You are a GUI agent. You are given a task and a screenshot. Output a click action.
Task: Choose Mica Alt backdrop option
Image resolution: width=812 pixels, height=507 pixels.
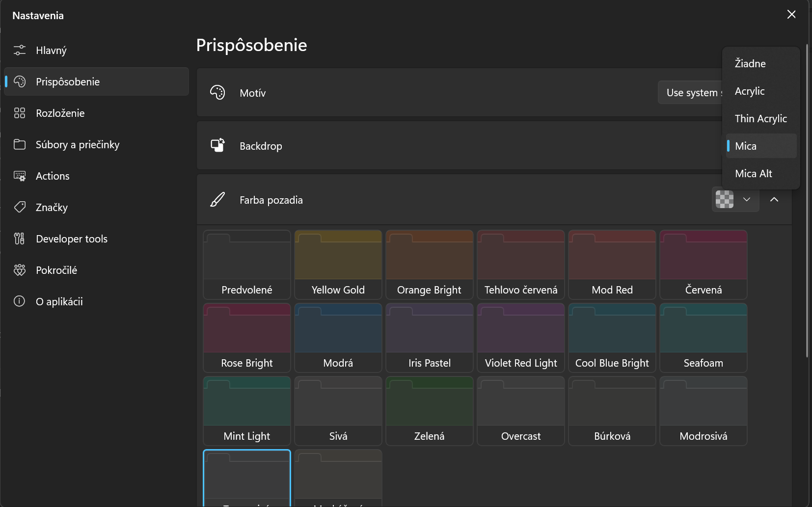(x=754, y=174)
